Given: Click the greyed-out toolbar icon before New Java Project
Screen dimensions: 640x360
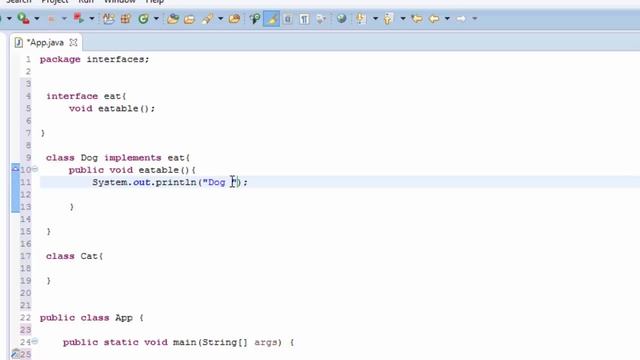Looking at the screenshot, I should pyautogui.click(x=51, y=18).
